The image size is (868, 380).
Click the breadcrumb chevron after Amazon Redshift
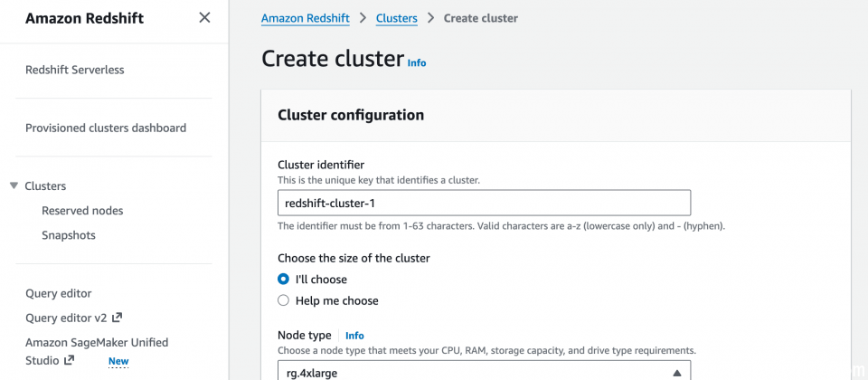tap(363, 18)
